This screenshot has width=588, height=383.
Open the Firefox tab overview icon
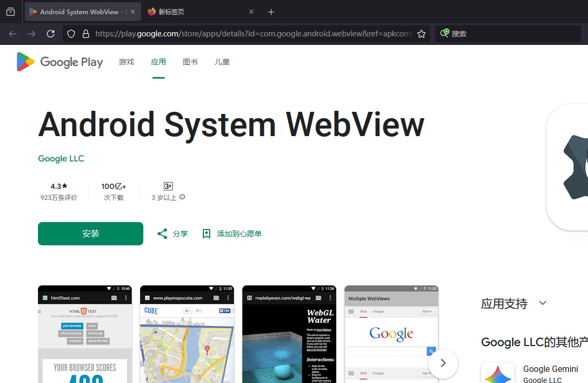tap(11, 12)
